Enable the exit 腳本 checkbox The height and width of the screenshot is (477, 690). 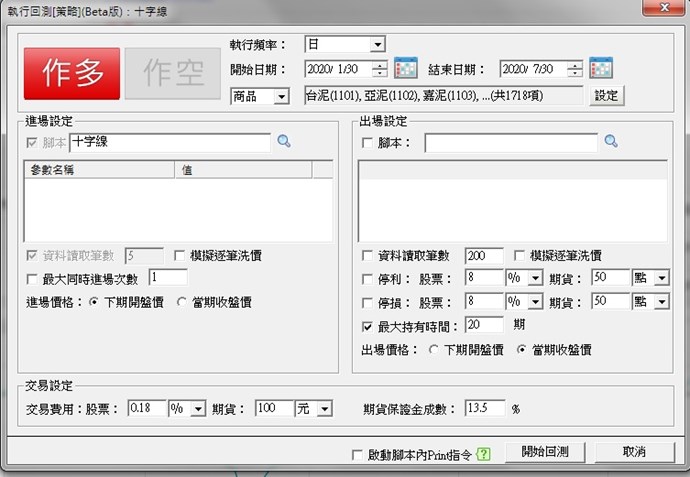click(367, 143)
